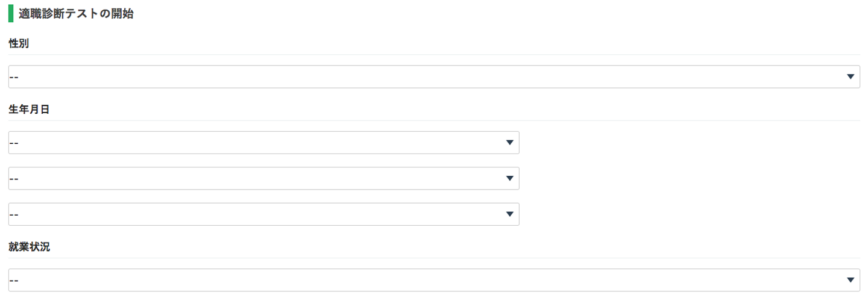Screen dimensions: 868x298
Task: Click "--" placeholder in middle 生年月日 field
Action: pyautogui.click(x=14, y=179)
